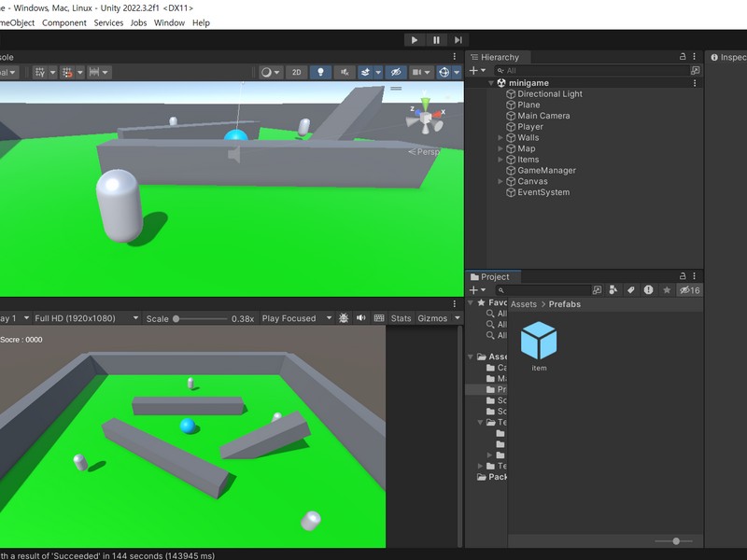The image size is (747, 560).
Task: Click the Stats button in the Game view toolbar
Action: click(402, 317)
